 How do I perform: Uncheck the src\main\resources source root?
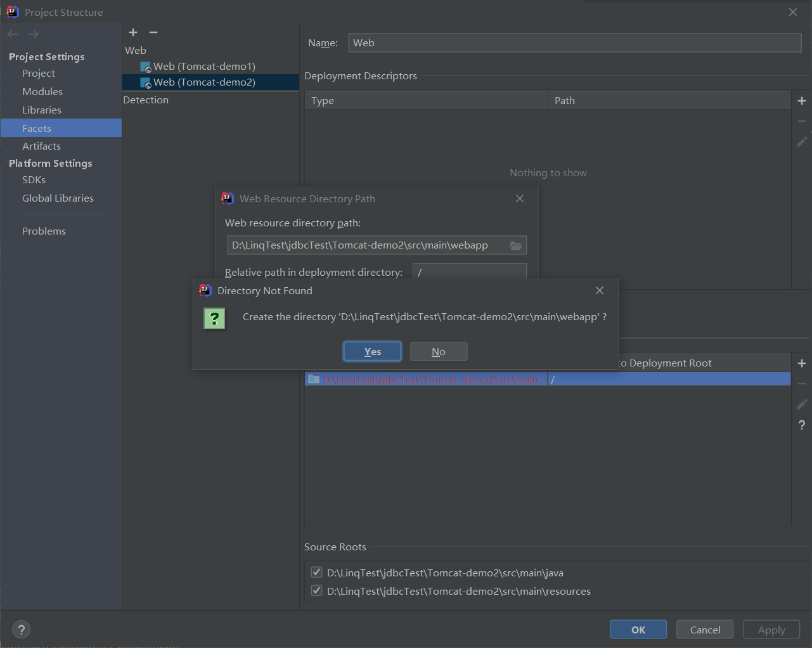pyautogui.click(x=316, y=591)
